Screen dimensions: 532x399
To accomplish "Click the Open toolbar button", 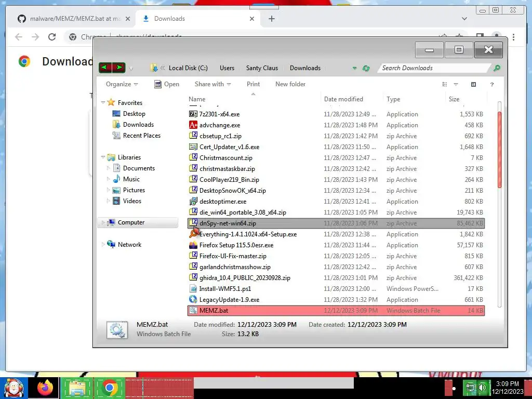I will click(167, 84).
